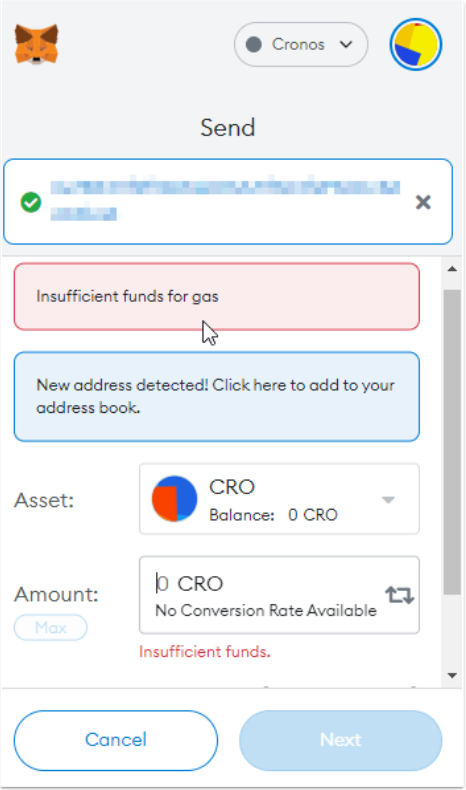This screenshot has width=466, height=790.
Task: Click the Insufficient funds for gas alert
Action: click(217, 297)
